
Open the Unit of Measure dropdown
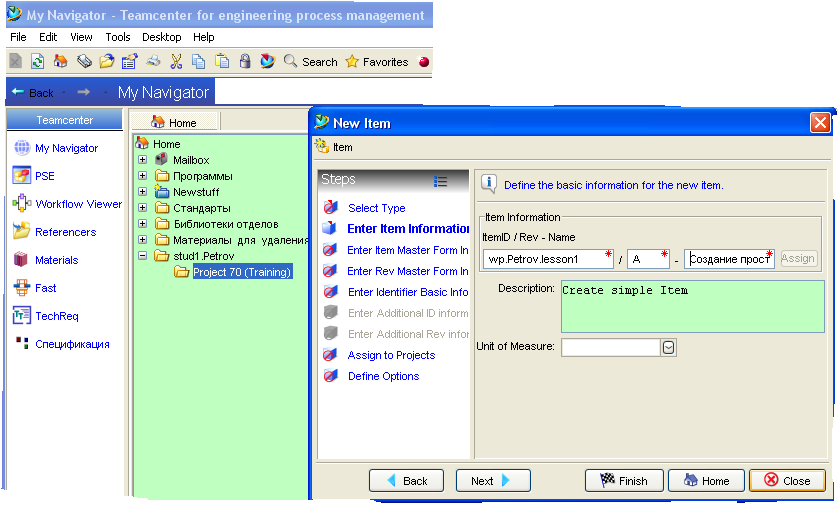669,348
